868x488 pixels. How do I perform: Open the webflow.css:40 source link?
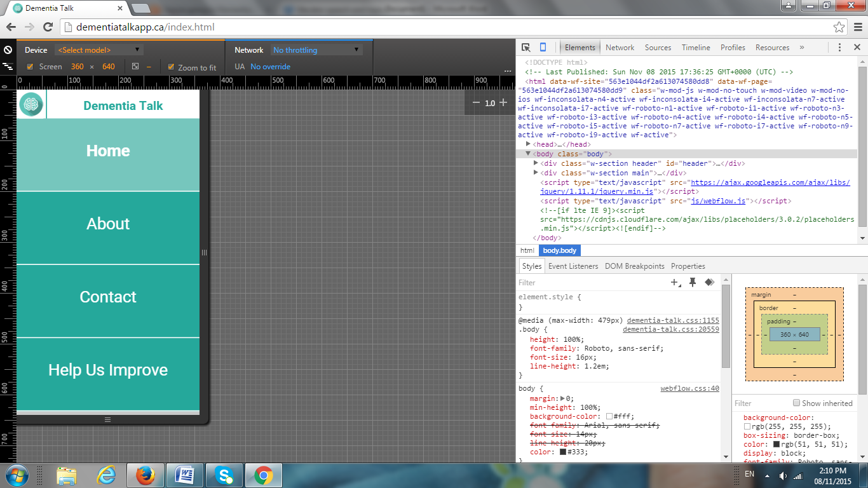pos(689,389)
